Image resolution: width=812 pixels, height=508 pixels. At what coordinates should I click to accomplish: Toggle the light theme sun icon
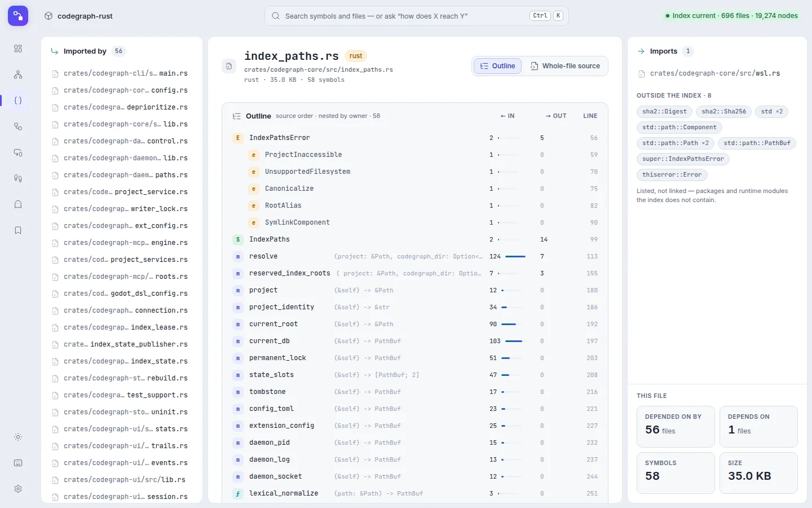18,437
